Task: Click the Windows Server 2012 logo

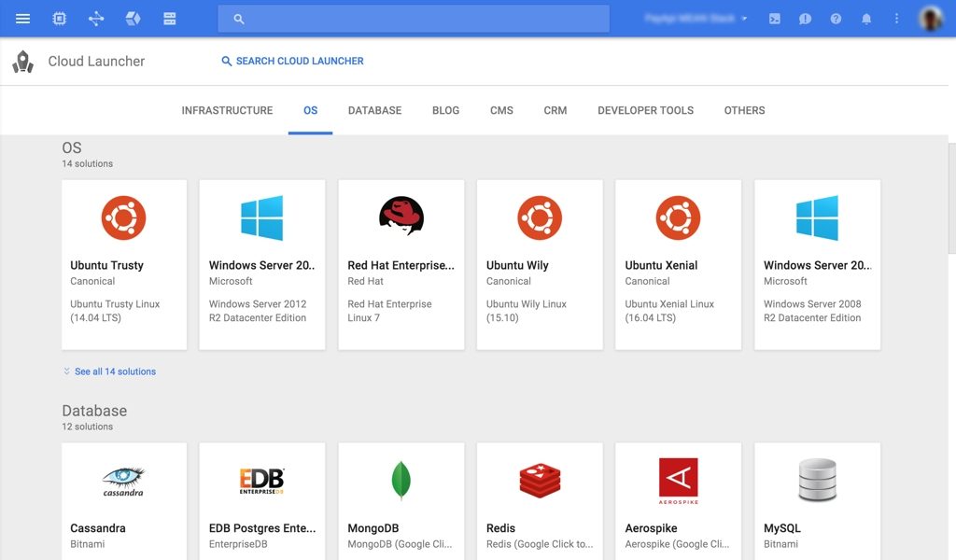Action: [x=262, y=217]
